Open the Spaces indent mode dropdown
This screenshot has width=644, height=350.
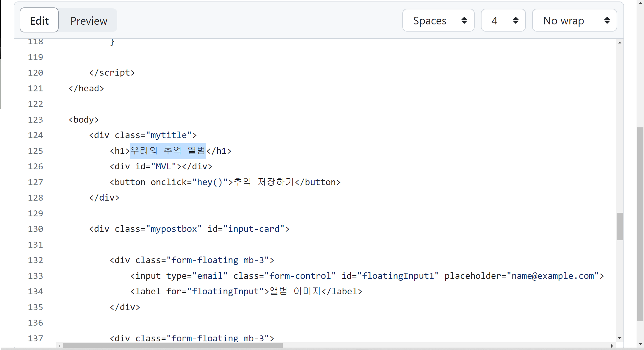438,20
